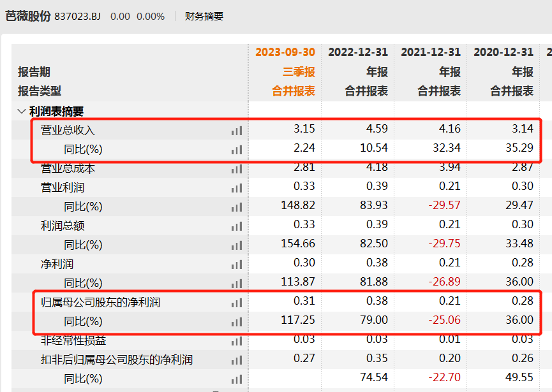552x392 pixels.
Task: Open the chart icon for 营业总收入
Action: pyautogui.click(x=237, y=130)
